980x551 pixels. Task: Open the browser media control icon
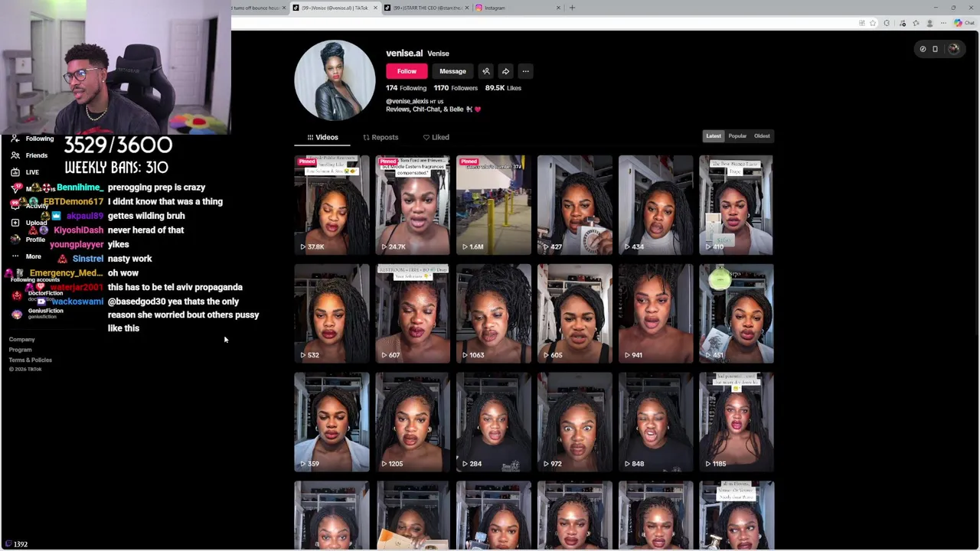pyautogui.click(x=903, y=23)
